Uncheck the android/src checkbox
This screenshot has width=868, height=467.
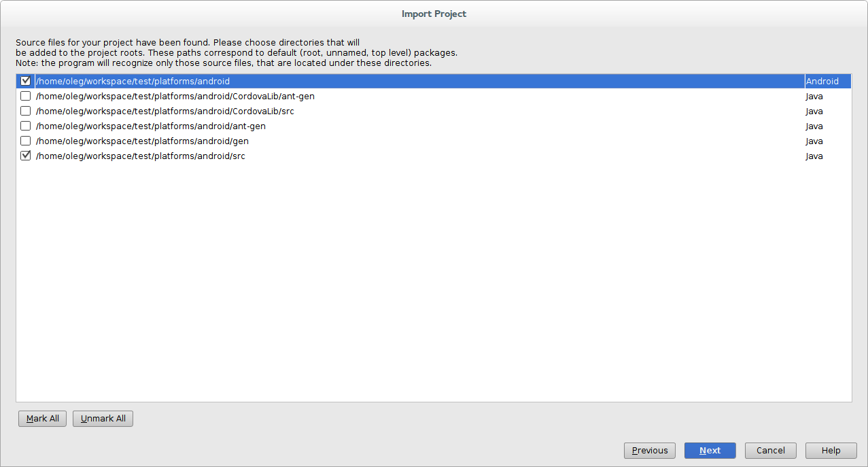click(x=26, y=156)
